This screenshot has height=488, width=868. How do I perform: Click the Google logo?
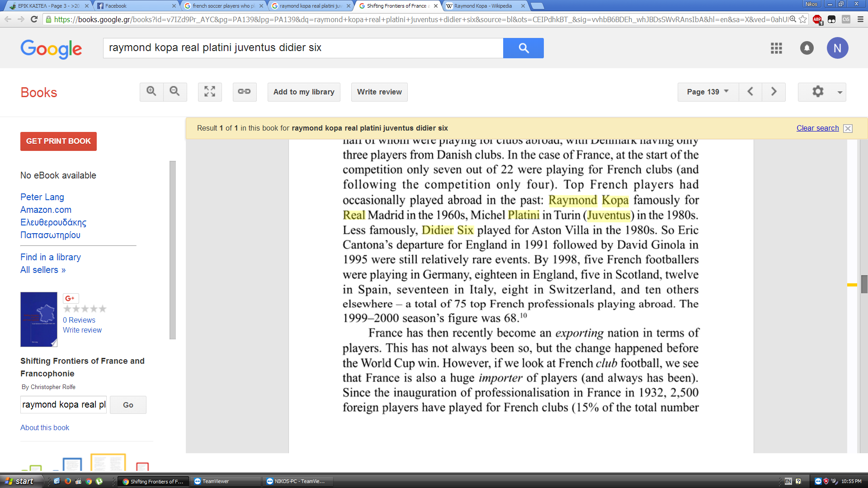point(51,49)
